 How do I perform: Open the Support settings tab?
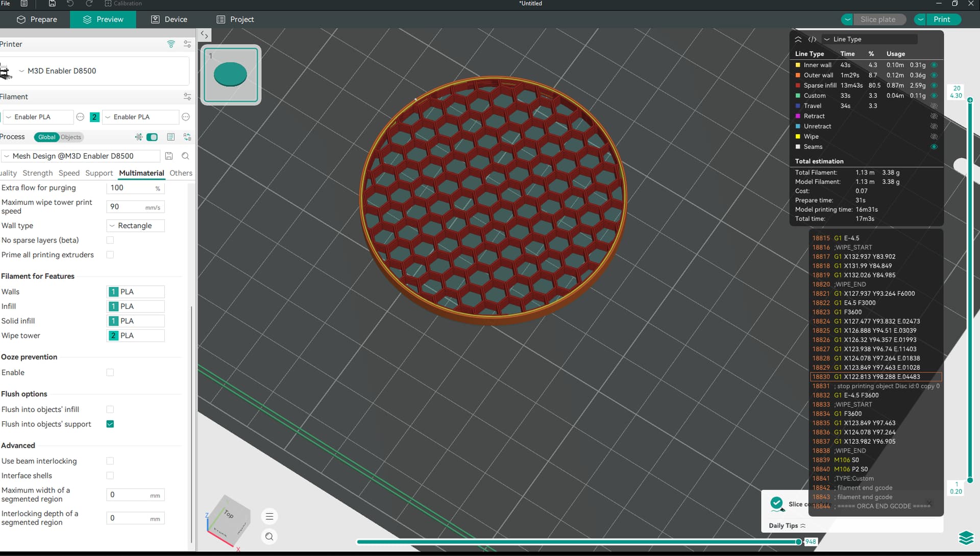coord(99,173)
